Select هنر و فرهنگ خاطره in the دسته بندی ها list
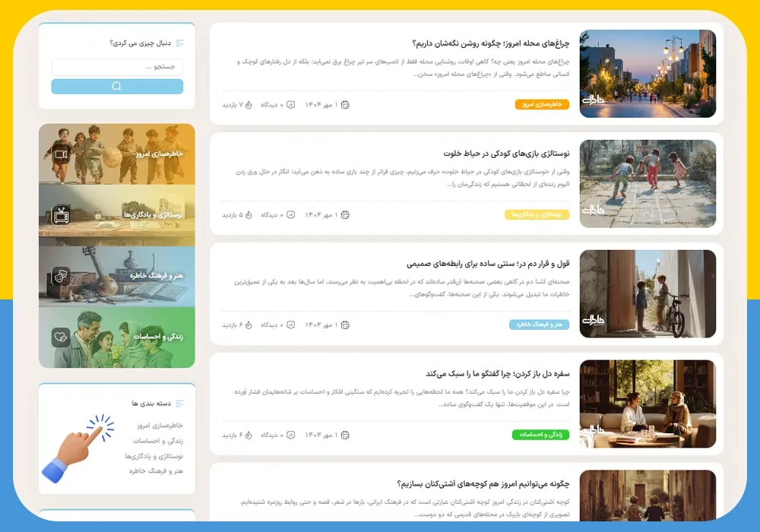The height and width of the screenshot is (532, 760). tap(156, 471)
